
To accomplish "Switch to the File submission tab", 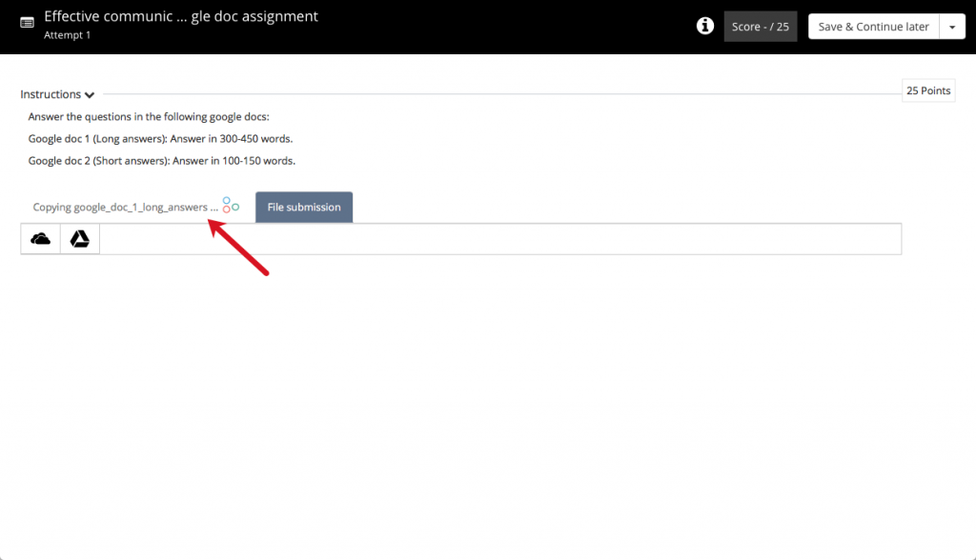I will pos(304,208).
